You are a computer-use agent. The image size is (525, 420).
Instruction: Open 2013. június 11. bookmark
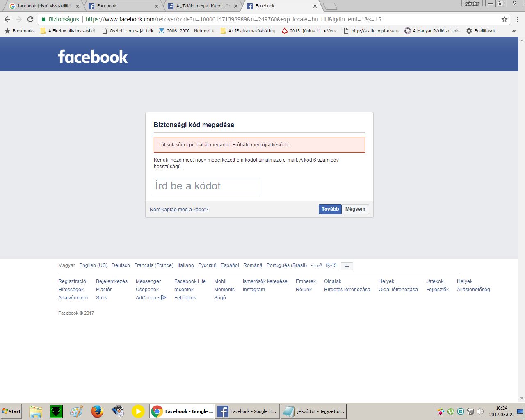click(310, 31)
